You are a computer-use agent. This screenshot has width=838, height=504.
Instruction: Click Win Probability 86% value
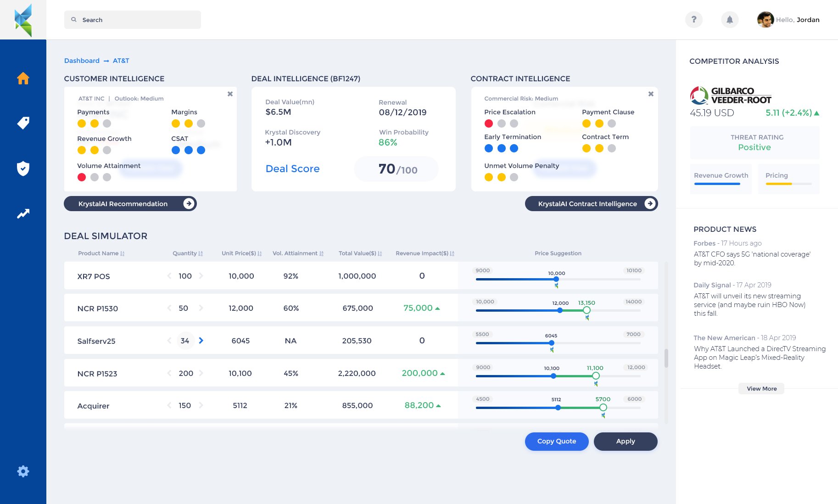(x=388, y=142)
